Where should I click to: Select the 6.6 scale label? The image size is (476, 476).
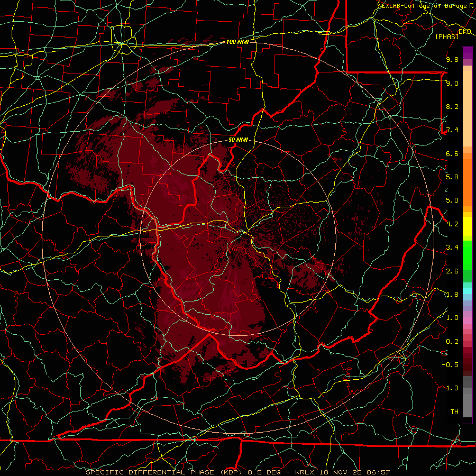click(x=452, y=153)
